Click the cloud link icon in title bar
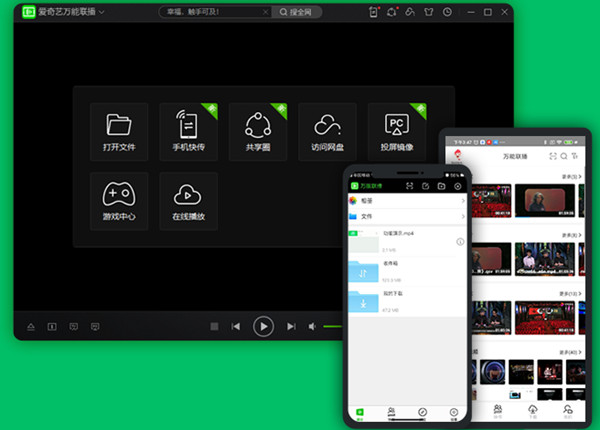Viewport: 600px width, 430px height. pyautogui.click(x=410, y=12)
